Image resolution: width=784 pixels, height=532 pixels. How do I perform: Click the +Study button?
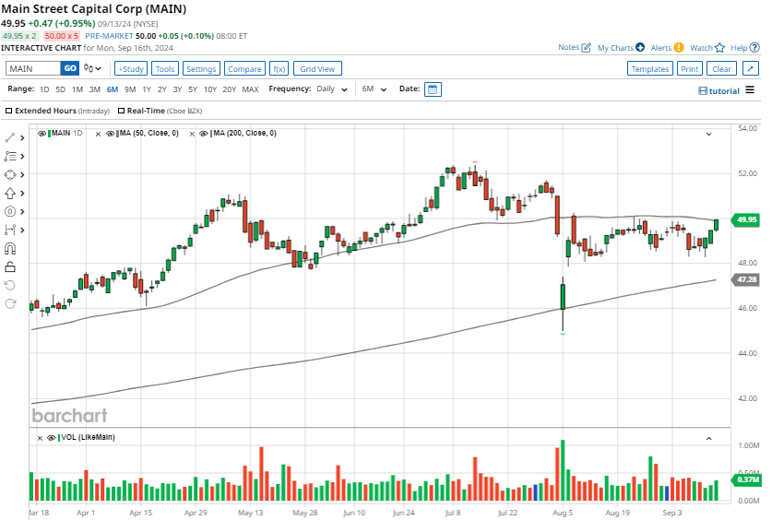pyautogui.click(x=130, y=69)
